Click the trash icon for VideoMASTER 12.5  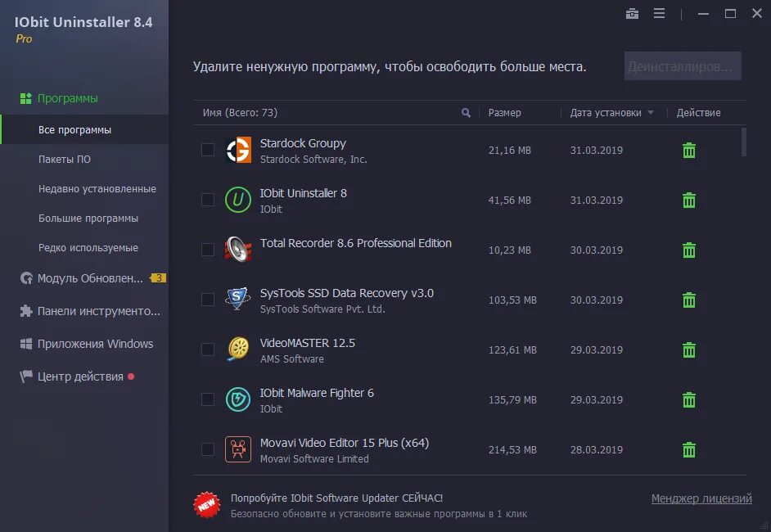(689, 350)
